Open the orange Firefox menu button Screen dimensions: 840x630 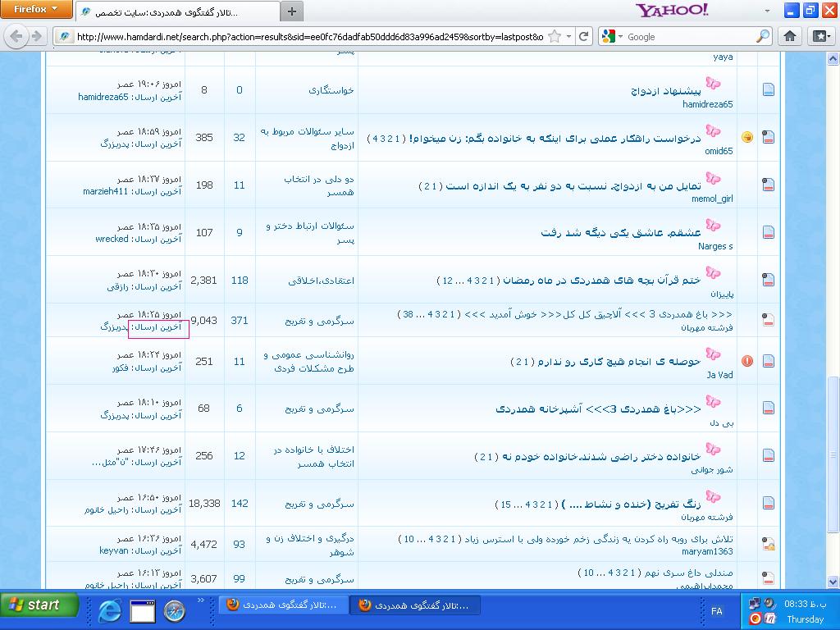click(36, 9)
